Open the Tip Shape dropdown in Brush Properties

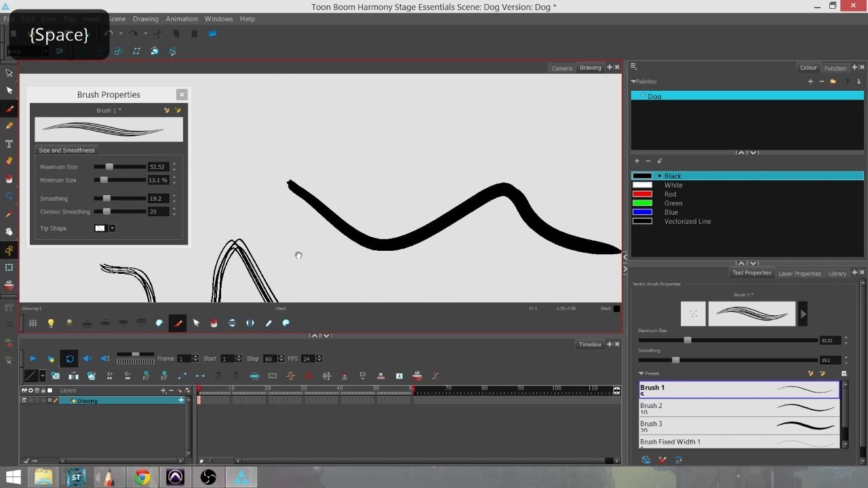pos(112,228)
